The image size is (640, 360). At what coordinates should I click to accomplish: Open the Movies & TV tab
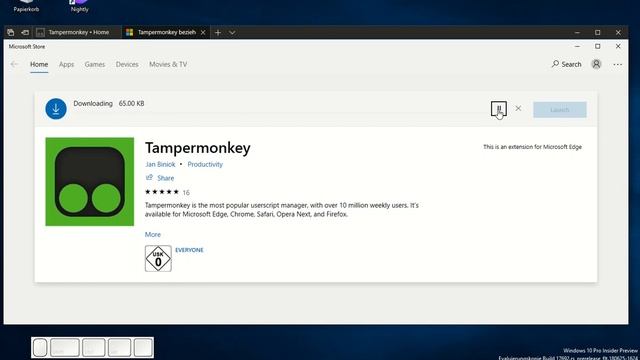[168, 64]
